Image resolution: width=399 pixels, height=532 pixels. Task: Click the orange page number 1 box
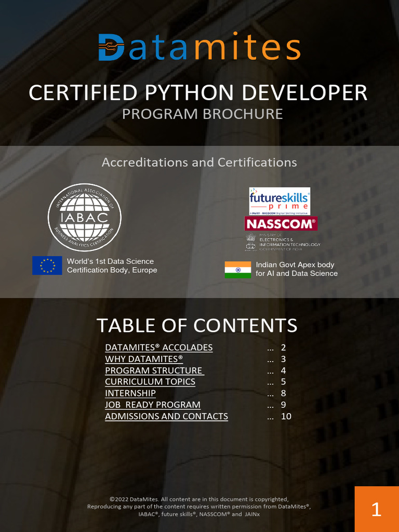tap(377, 509)
